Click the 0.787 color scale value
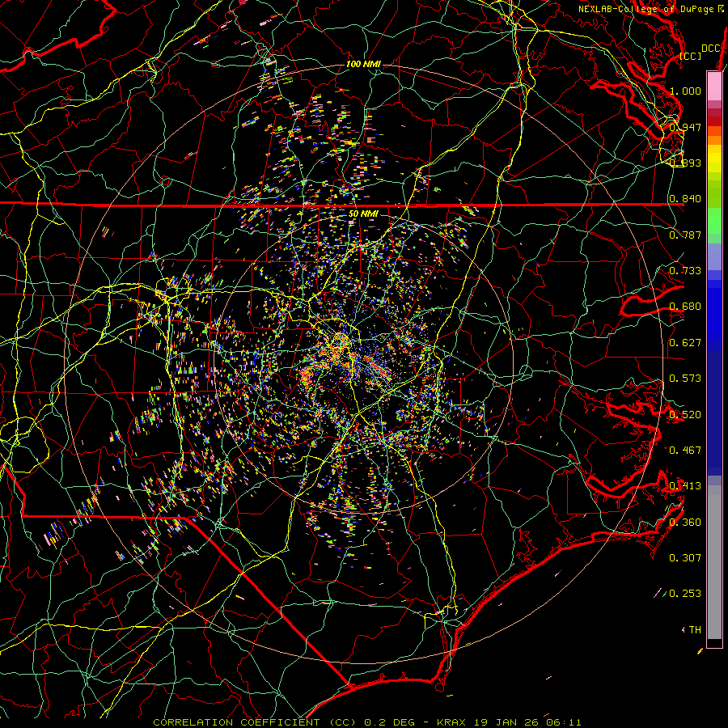Image resolution: width=728 pixels, height=728 pixels. coord(685,235)
